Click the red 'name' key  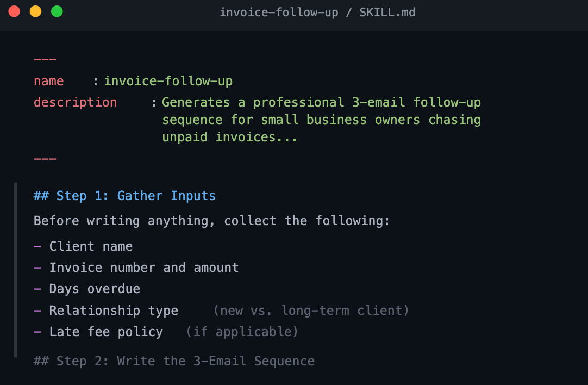[x=49, y=81]
